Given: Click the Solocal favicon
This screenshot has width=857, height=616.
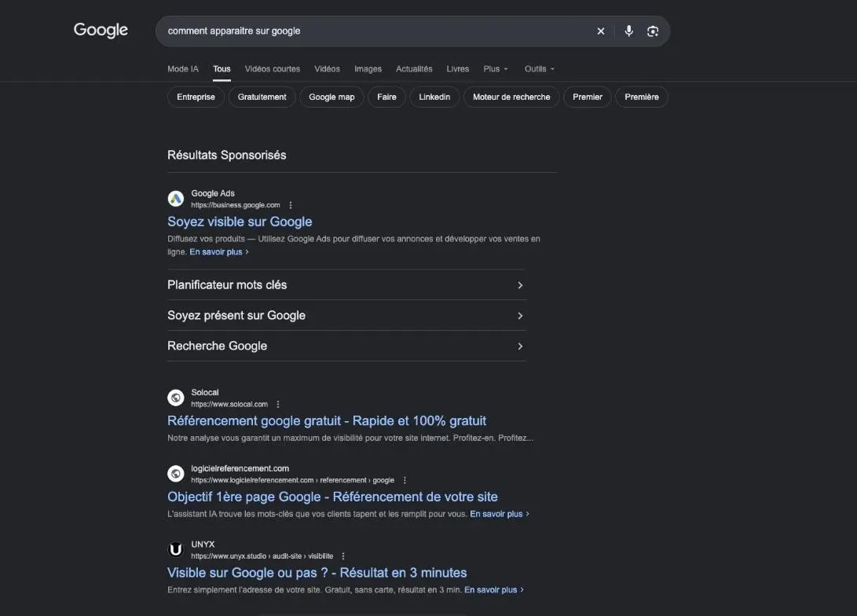Looking at the screenshot, I should coord(175,398).
